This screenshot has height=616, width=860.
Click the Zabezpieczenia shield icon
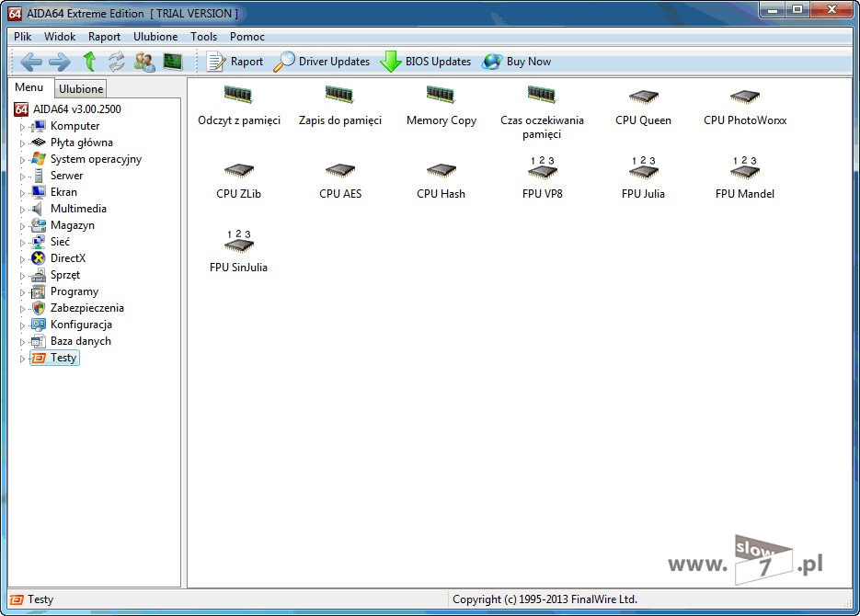[39, 308]
